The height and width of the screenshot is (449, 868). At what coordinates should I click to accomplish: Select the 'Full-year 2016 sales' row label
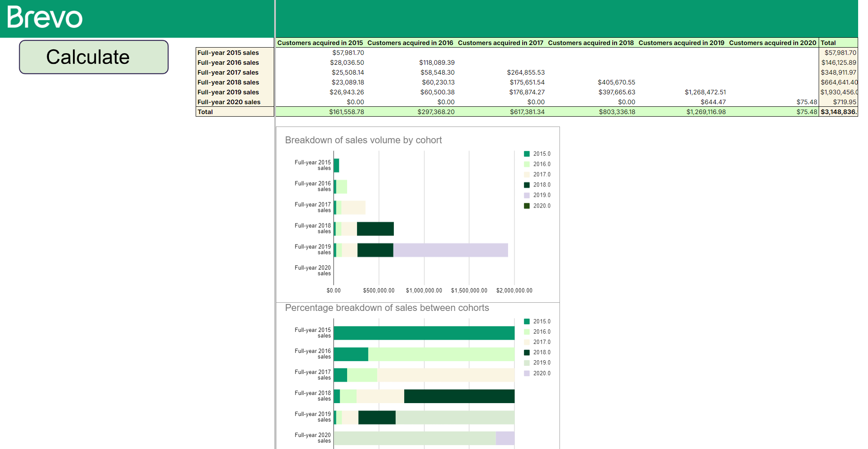coord(235,63)
